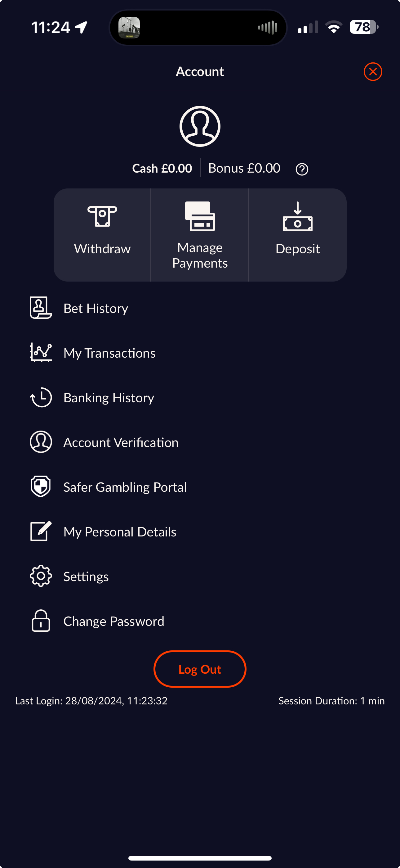Image resolution: width=400 pixels, height=868 pixels.
Task: Tap the Bonus £0.00 balance
Action: [x=244, y=168]
